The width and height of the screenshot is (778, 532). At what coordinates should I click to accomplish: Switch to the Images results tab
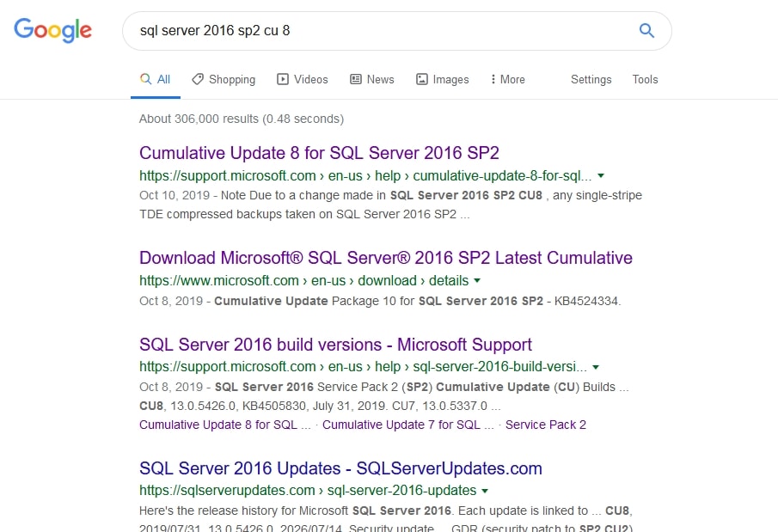442,79
